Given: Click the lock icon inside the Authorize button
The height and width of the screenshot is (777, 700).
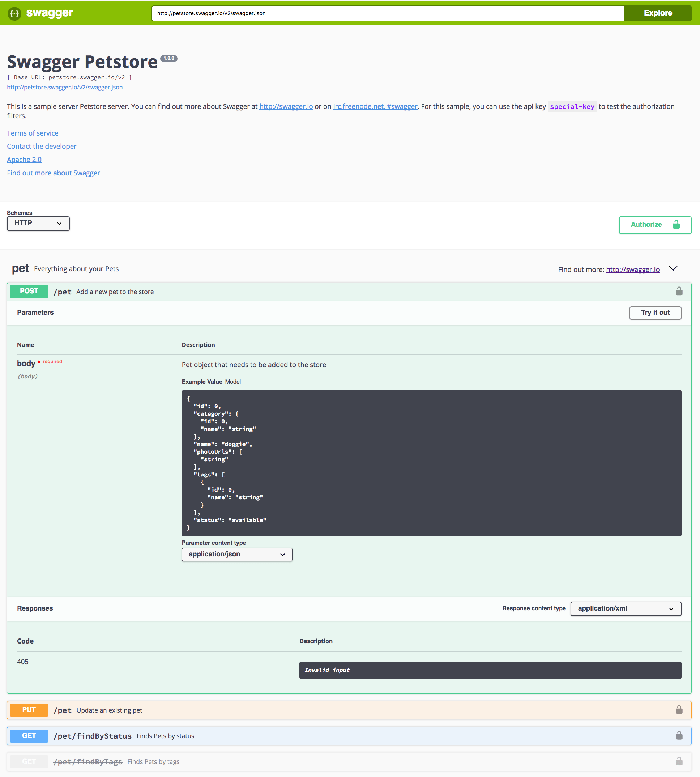Looking at the screenshot, I should tap(676, 225).
